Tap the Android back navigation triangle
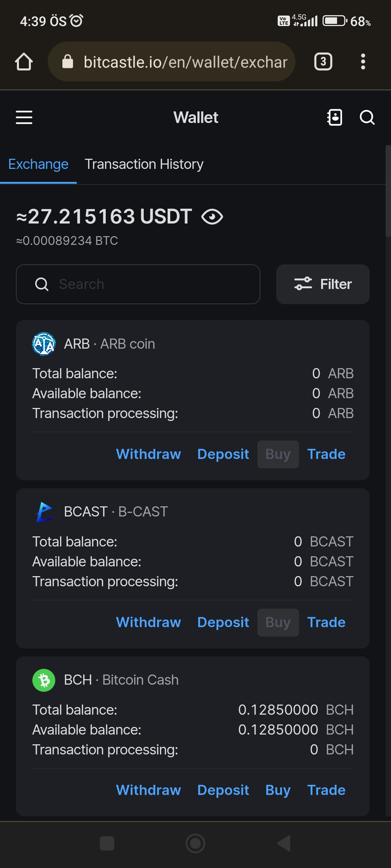The image size is (391, 868). (x=284, y=843)
